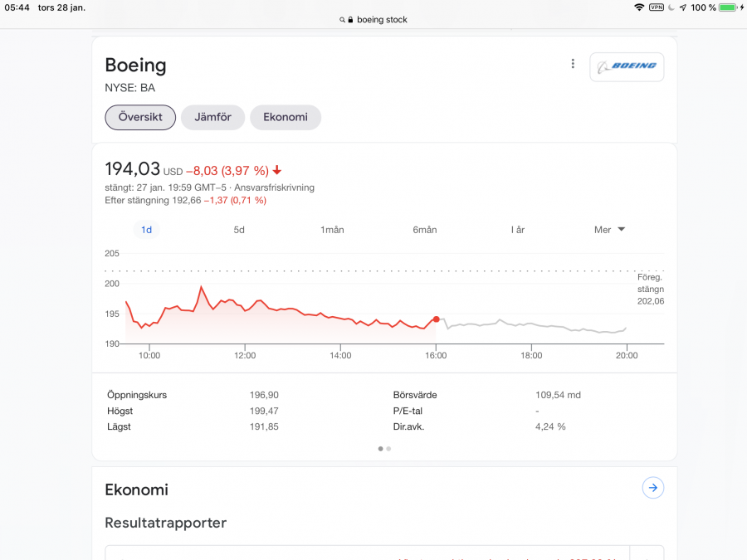Tap the search magnifier icon in address bar
The width and height of the screenshot is (747, 560).
coord(342,20)
